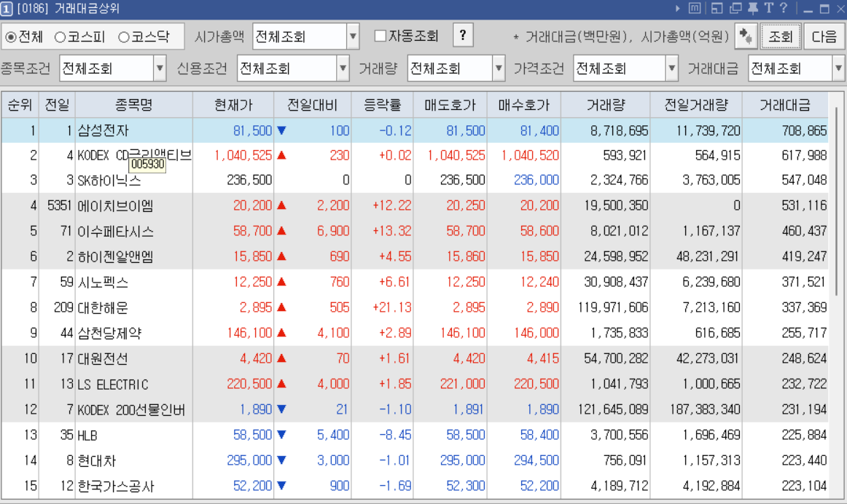
Task: Select the 하이젠알앤엠 stock name
Action: [x=116, y=256]
